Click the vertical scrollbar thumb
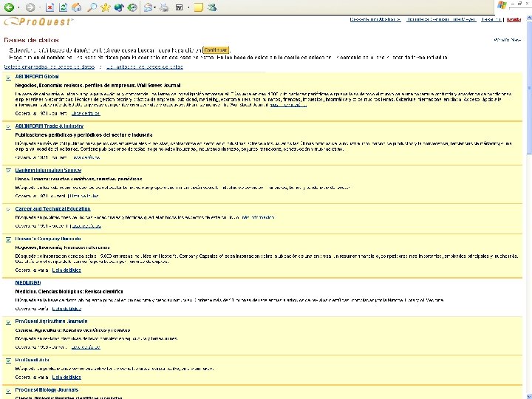Viewport: 532px width, 399px height. coord(529,87)
